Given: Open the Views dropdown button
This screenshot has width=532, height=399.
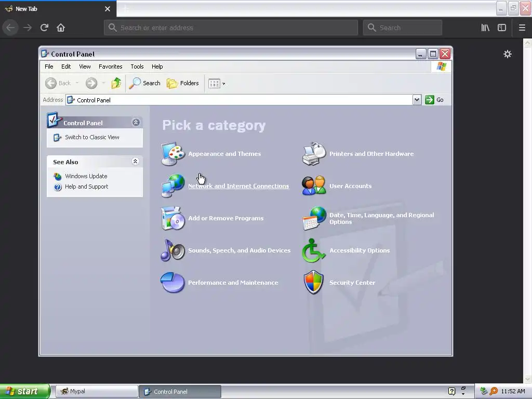Looking at the screenshot, I should pyautogui.click(x=217, y=84).
